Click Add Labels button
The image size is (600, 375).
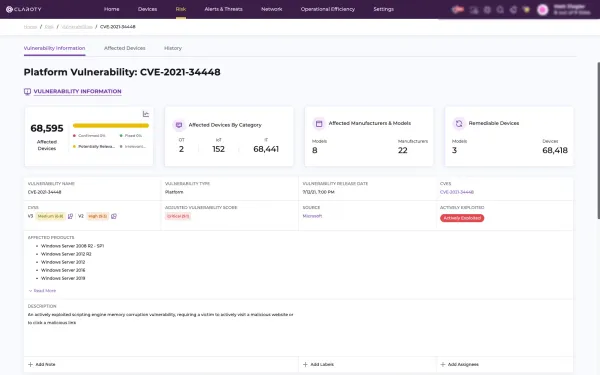pos(318,365)
